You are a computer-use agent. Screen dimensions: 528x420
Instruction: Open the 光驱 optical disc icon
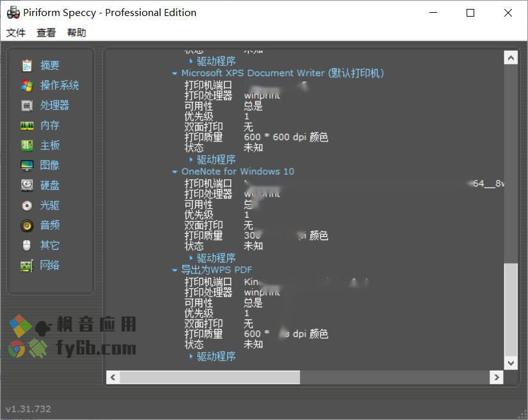27,206
